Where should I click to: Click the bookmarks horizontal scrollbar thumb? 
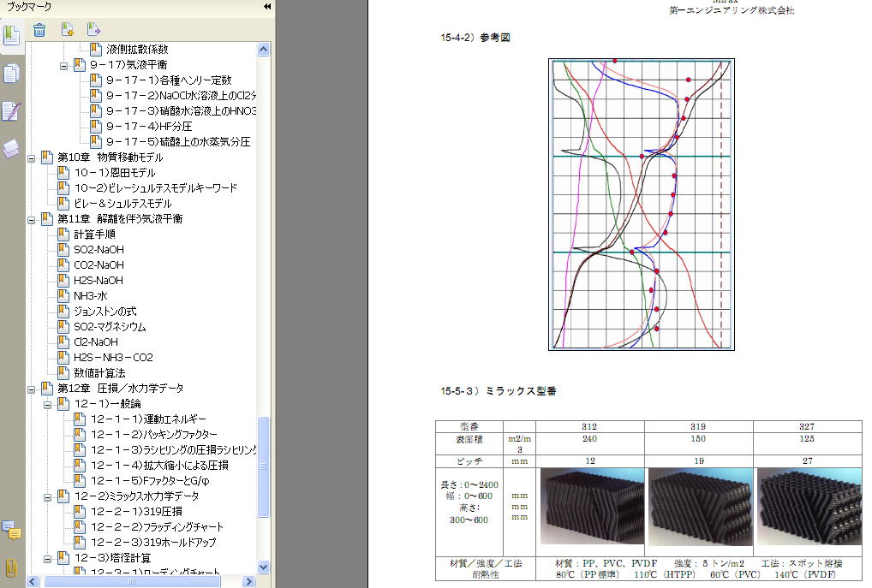tap(133, 581)
